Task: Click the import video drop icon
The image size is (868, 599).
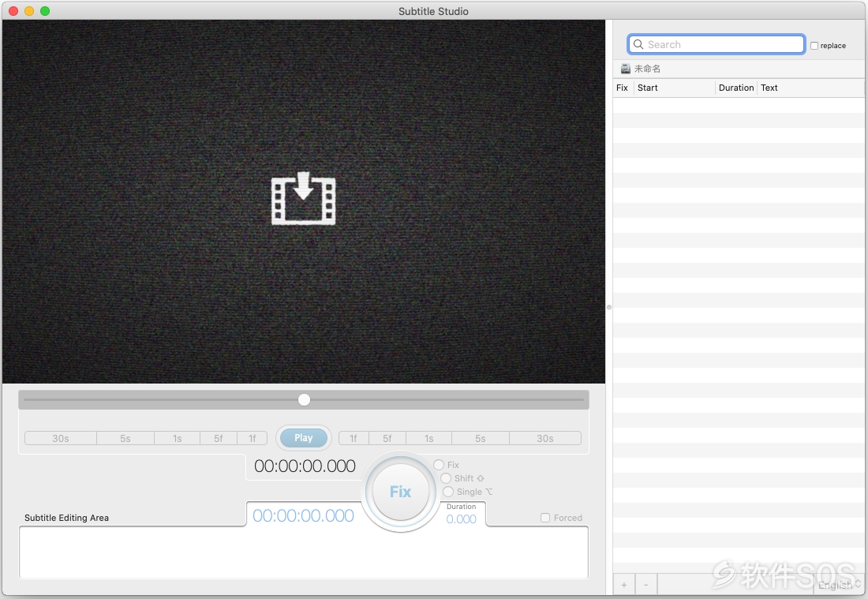Action: click(303, 198)
